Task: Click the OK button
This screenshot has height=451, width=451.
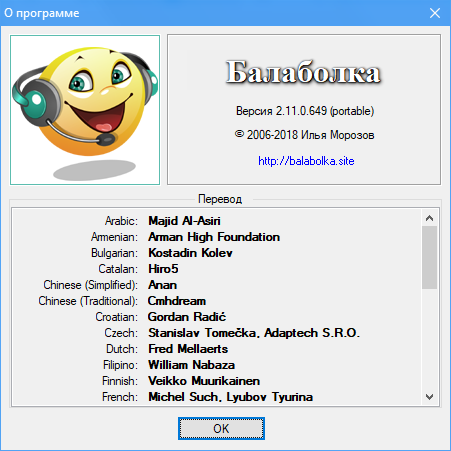Action: click(221, 428)
